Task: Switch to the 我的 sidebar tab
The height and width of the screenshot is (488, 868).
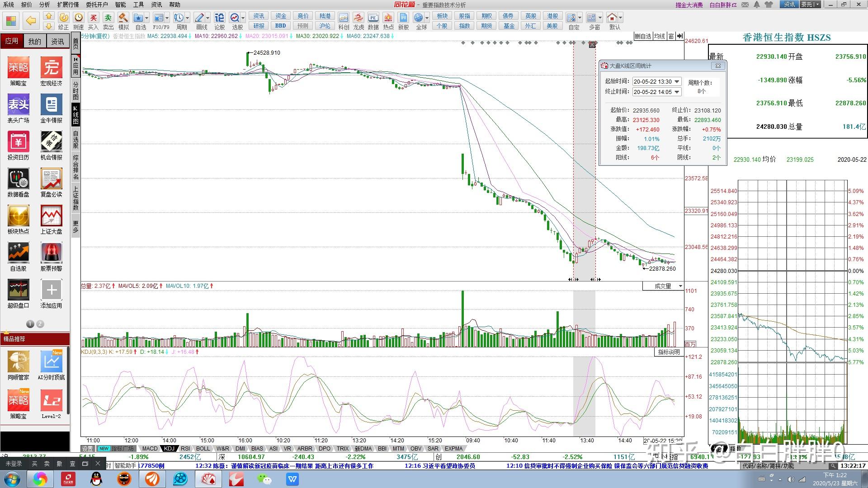Action: point(35,41)
